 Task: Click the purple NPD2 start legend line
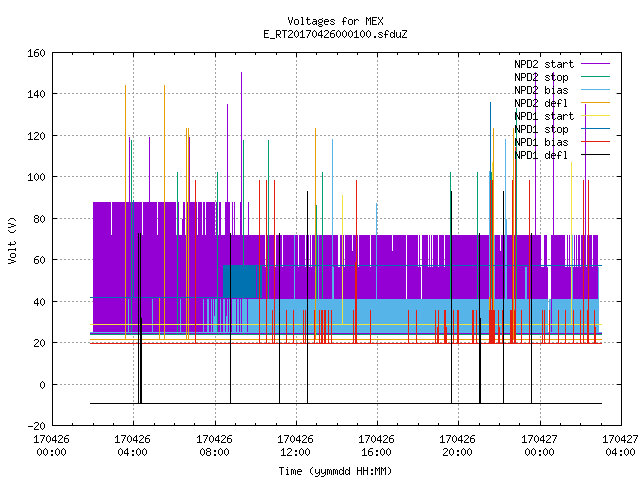click(x=595, y=64)
